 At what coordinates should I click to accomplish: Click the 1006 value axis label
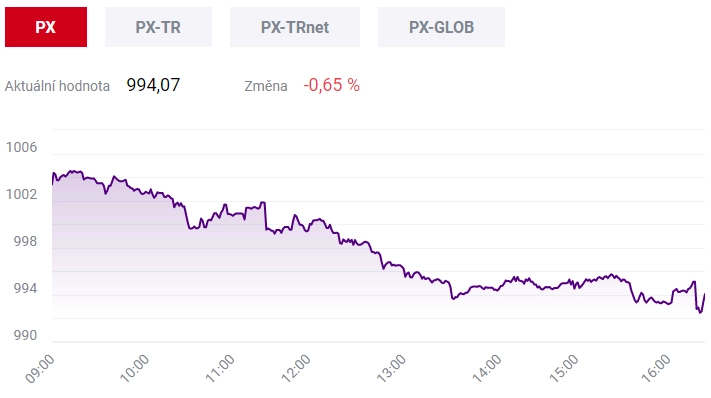21,147
